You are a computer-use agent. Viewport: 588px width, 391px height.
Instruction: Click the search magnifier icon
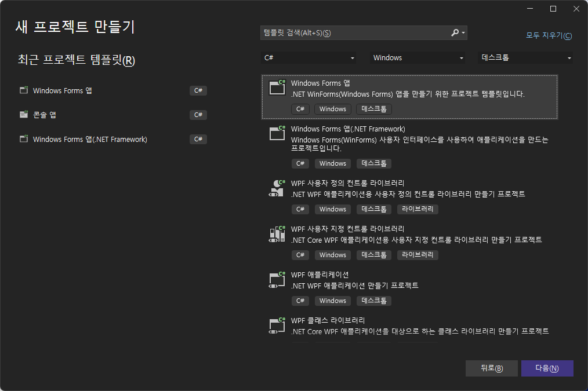click(455, 32)
